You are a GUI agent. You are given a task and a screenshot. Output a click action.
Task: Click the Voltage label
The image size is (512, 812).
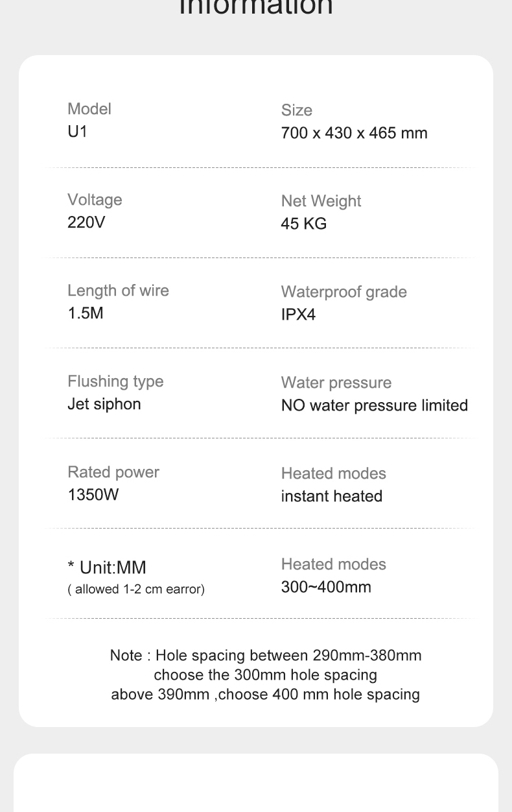pos(95,200)
